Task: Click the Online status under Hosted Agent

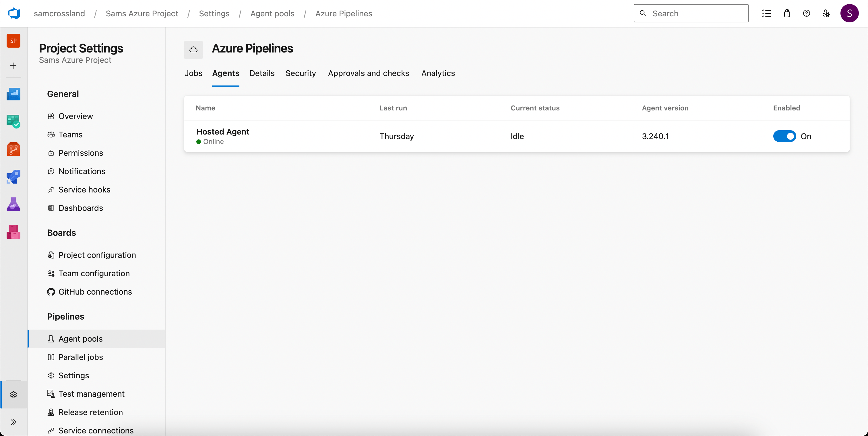Action: (x=210, y=142)
